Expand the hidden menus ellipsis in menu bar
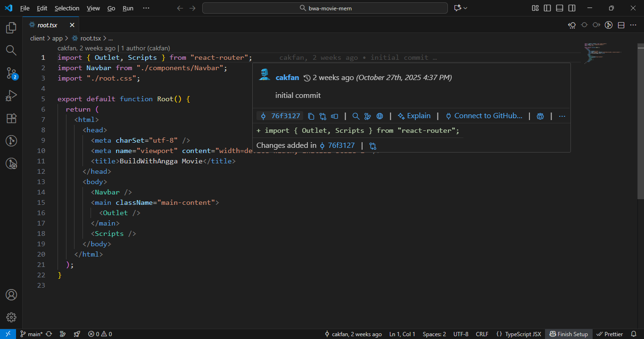The image size is (644, 339). click(x=146, y=8)
